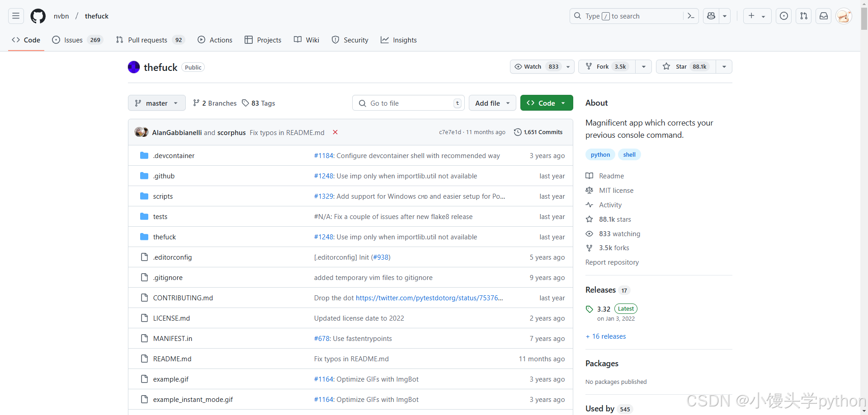Open the master branch selector

[157, 103]
